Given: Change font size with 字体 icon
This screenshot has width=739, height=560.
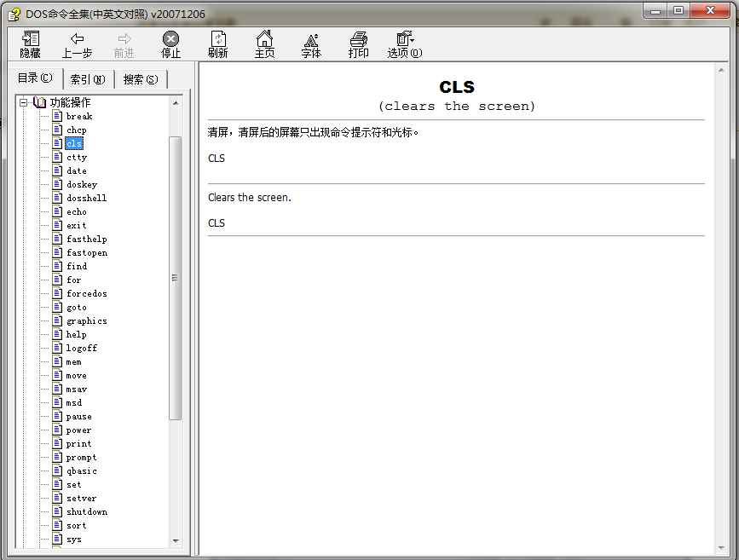Looking at the screenshot, I should click(311, 44).
